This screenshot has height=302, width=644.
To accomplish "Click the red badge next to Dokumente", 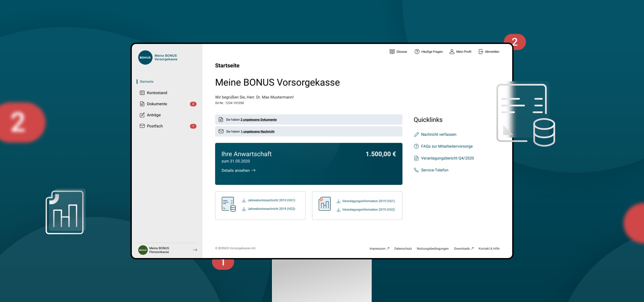I will [193, 104].
